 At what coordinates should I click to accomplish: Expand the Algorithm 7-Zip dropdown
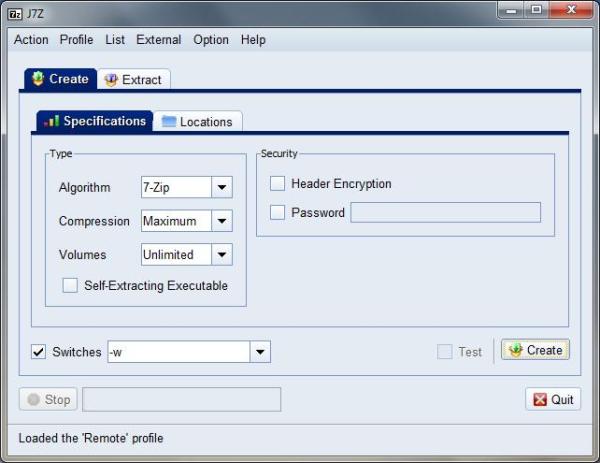coord(222,187)
